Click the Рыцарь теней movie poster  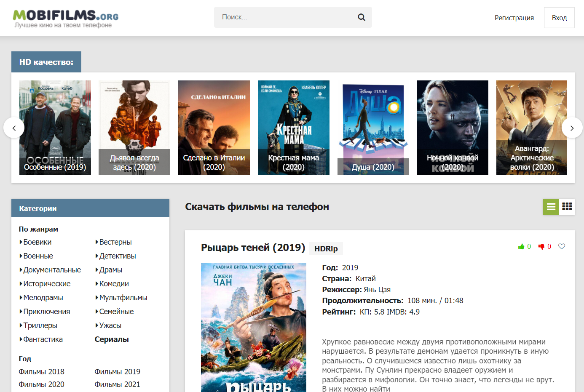tap(254, 327)
